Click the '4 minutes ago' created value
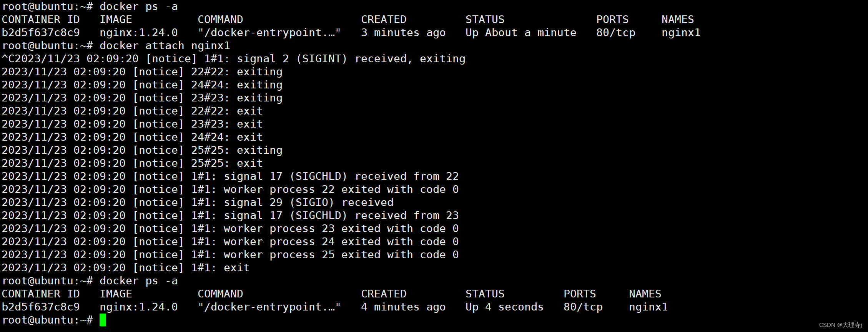The width and height of the screenshot is (868, 332). [x=403, y=307]
